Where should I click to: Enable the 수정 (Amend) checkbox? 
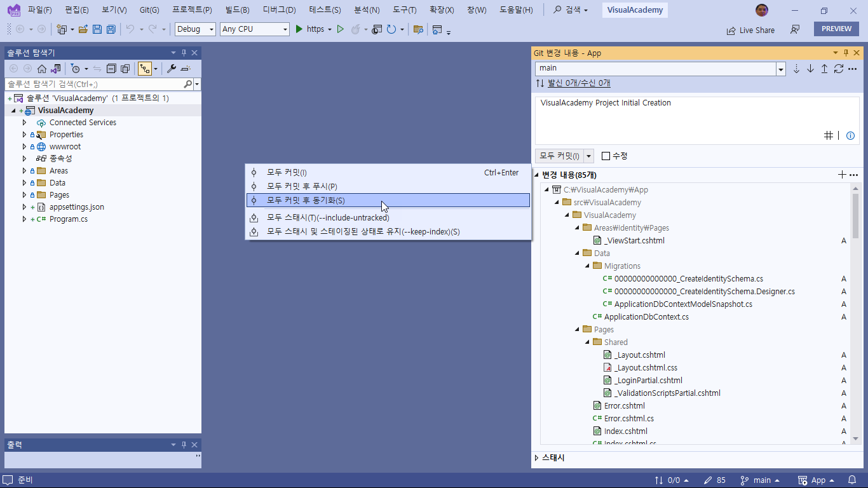click(x=606, y=156)
